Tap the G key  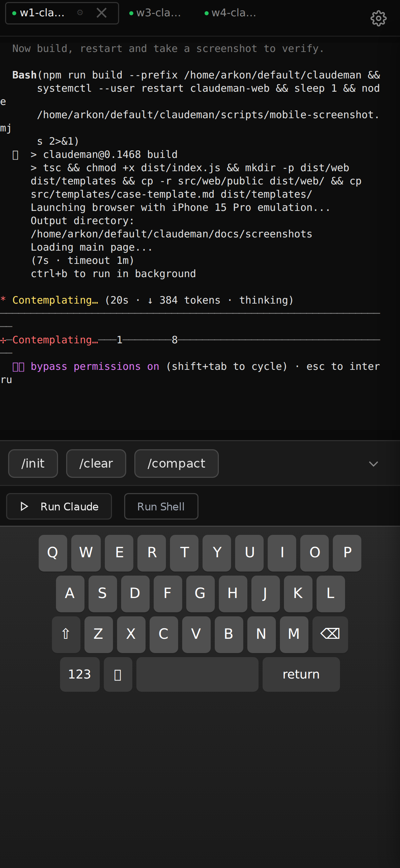coord(200,593)
